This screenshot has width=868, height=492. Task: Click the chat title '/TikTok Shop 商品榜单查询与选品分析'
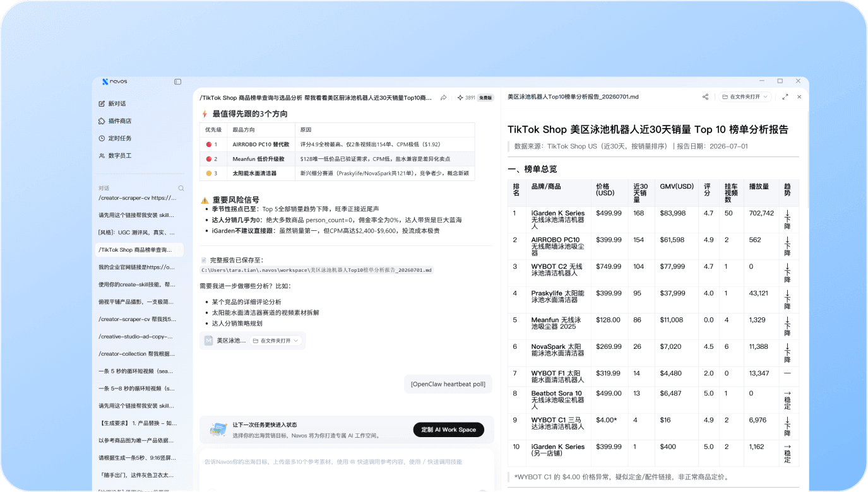click(316, 98)
